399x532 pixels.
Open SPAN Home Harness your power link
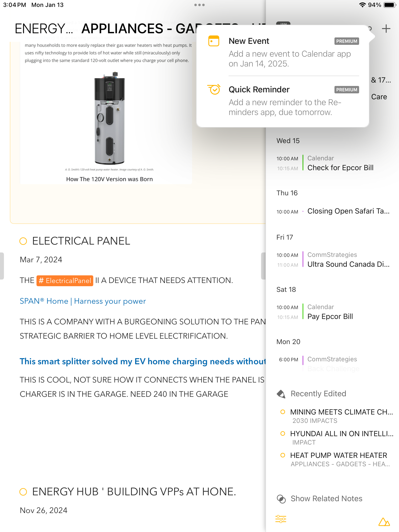click(x=83, y=301)
